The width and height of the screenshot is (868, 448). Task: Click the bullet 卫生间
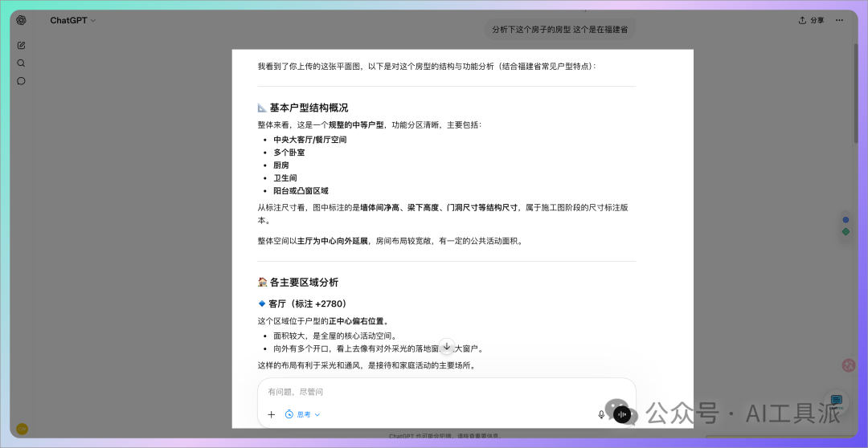(285, 178)
